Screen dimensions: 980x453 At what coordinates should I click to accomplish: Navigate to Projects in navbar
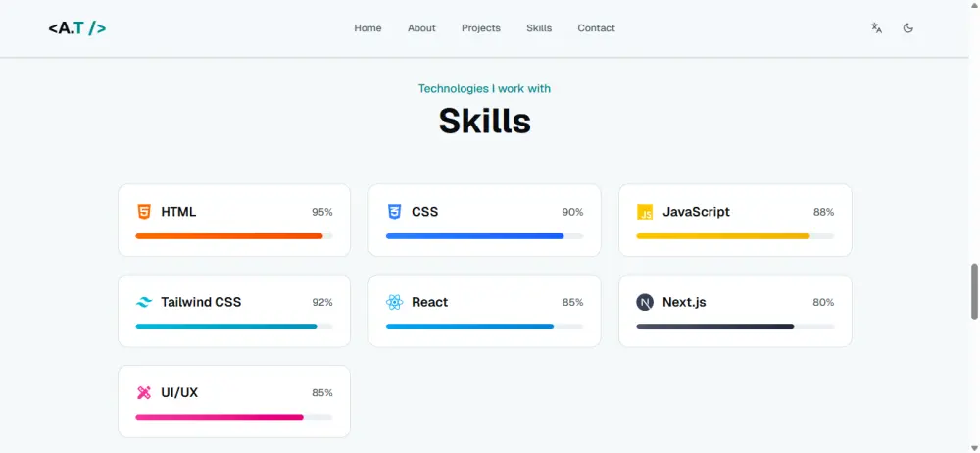click(x=481, y=28)
